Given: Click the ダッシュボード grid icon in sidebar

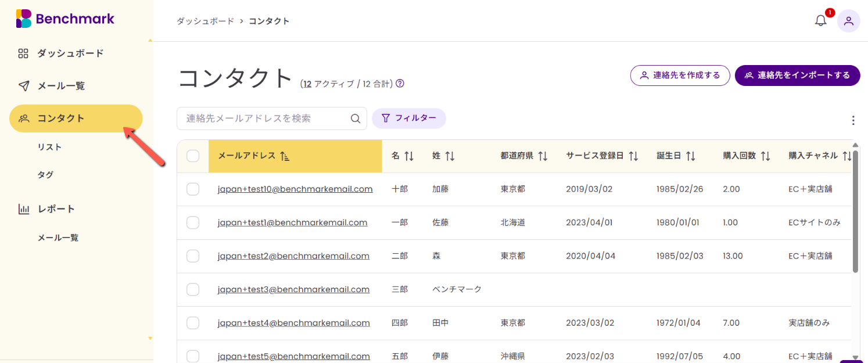Looking at the screenshot, I should 23,53.
